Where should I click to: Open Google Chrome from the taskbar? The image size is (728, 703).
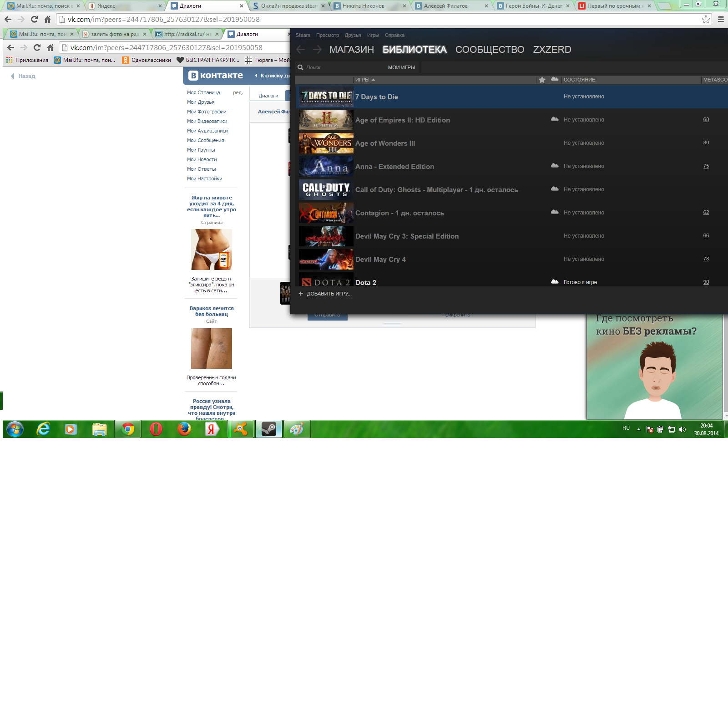pos(128,429)
